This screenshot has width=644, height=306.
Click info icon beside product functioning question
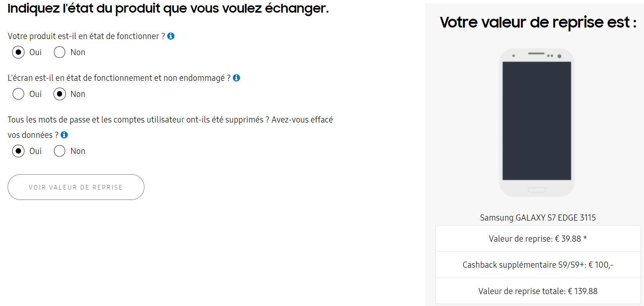coord(171,36)
